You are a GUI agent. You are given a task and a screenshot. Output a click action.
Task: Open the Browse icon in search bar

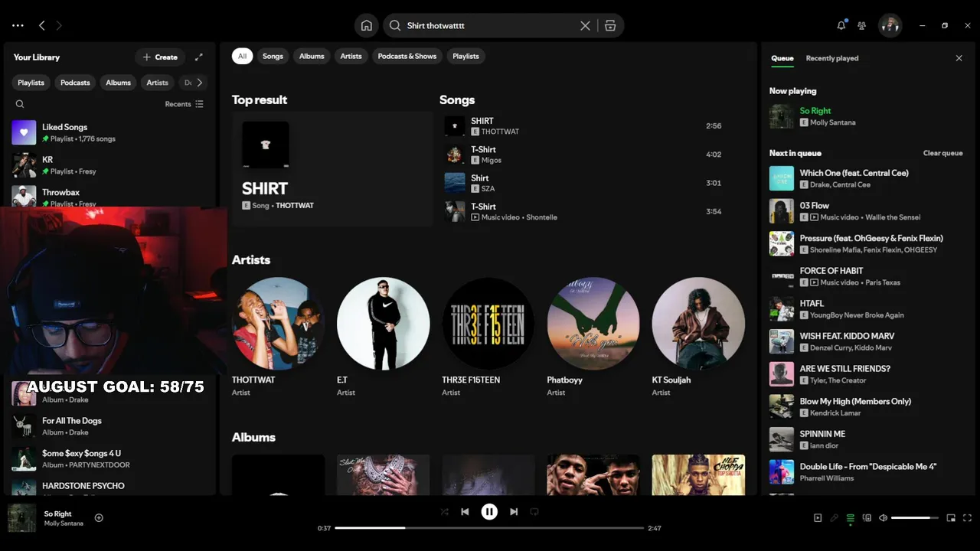tap(610, 25)
